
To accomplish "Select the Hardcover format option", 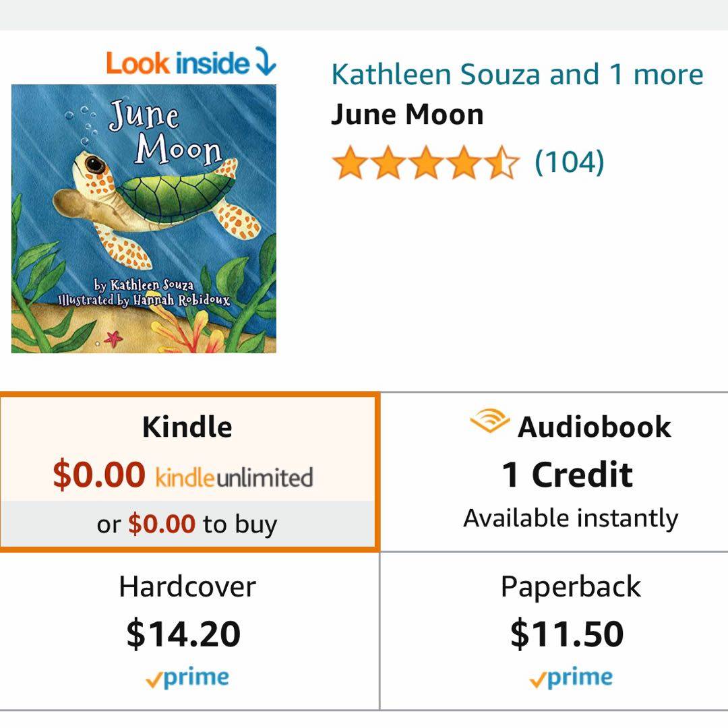I will (187, 586).
